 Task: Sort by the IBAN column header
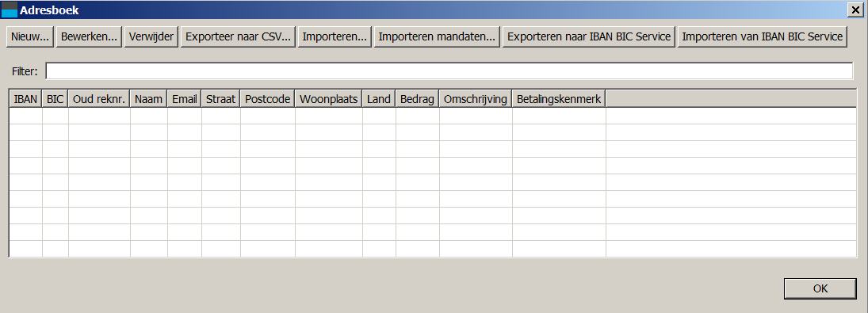point(26,99)
